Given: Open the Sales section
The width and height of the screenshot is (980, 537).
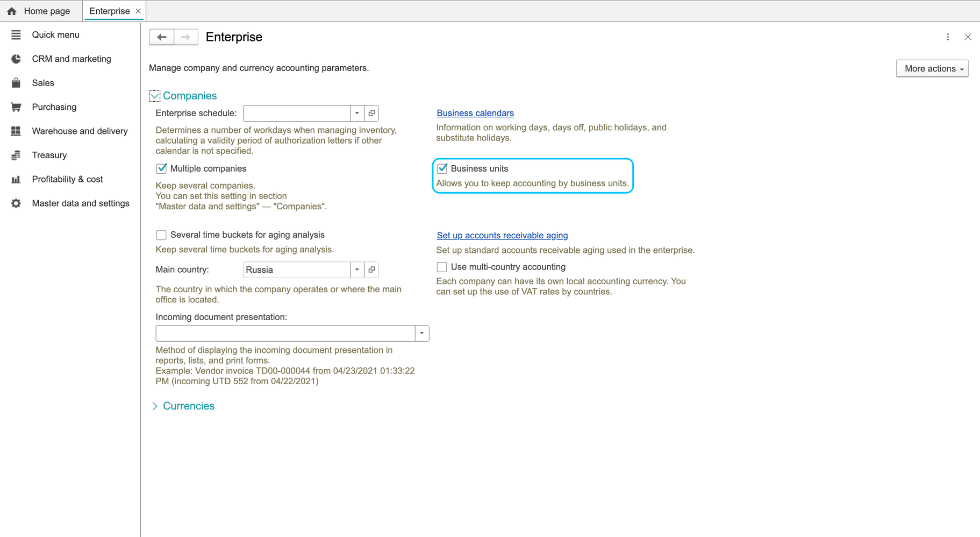Looking at the screenshot, I should click(x=43, y=83).
